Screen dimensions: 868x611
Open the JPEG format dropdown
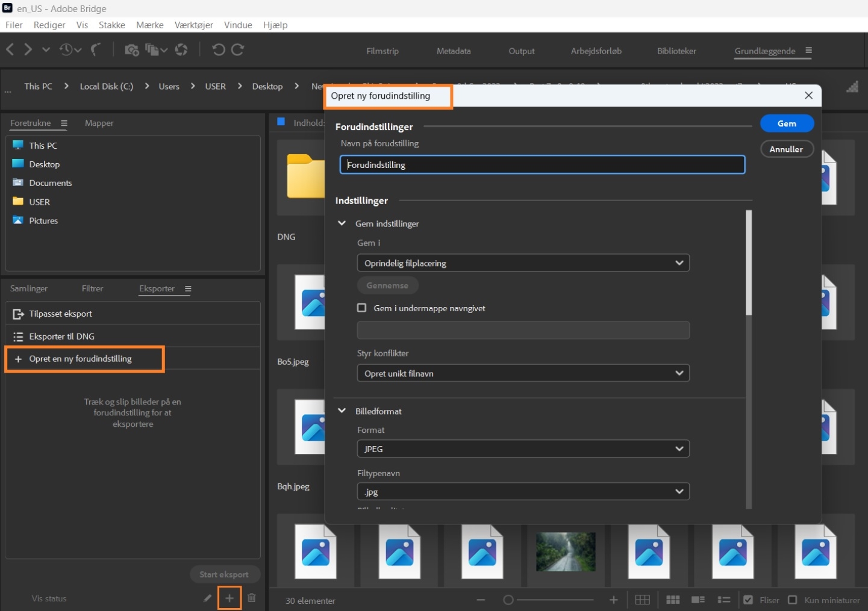[x=523, y=449]
